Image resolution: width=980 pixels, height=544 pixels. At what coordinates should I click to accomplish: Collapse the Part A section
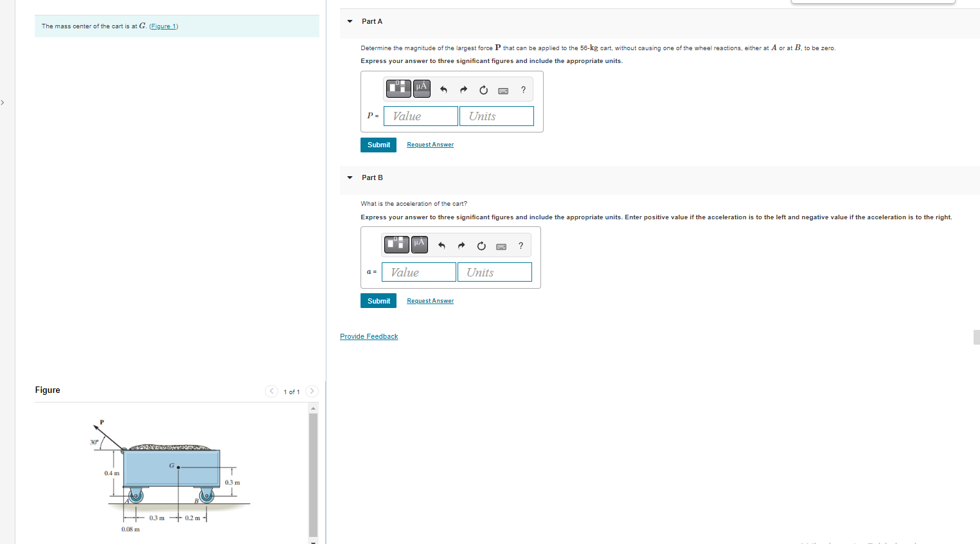pyautogui.click(x=350, y=21)
